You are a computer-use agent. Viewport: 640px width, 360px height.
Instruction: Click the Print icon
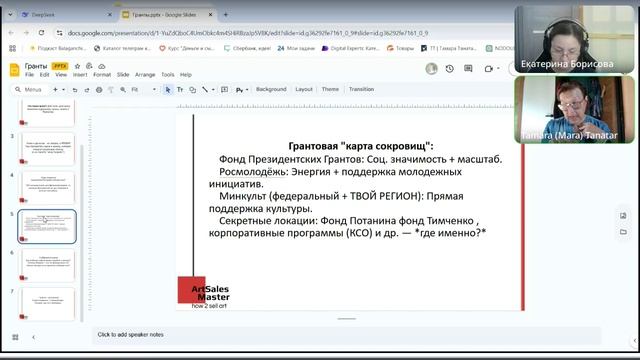pyautogui.click(x=99, y=90)
